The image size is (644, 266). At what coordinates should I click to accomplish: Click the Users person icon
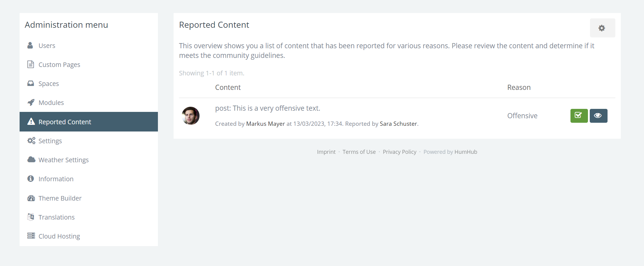(30, 46)
